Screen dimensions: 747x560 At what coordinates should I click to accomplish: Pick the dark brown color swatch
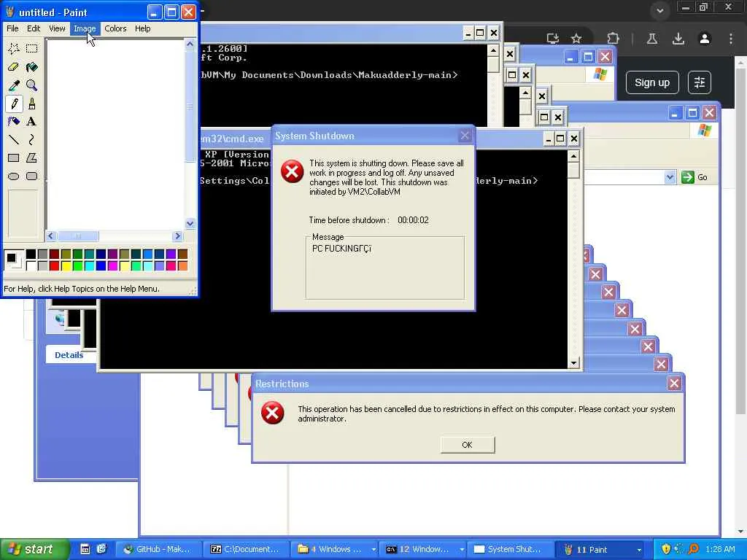182,254
